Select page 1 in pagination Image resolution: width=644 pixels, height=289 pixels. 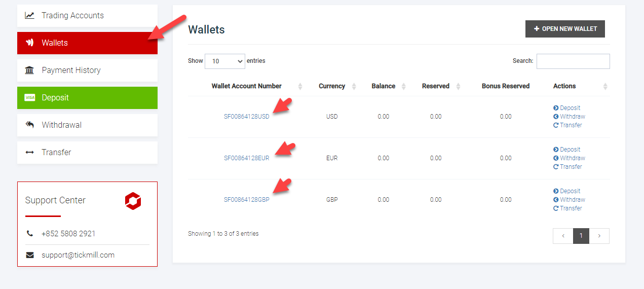pyautogui.click(x=581, y=236)
